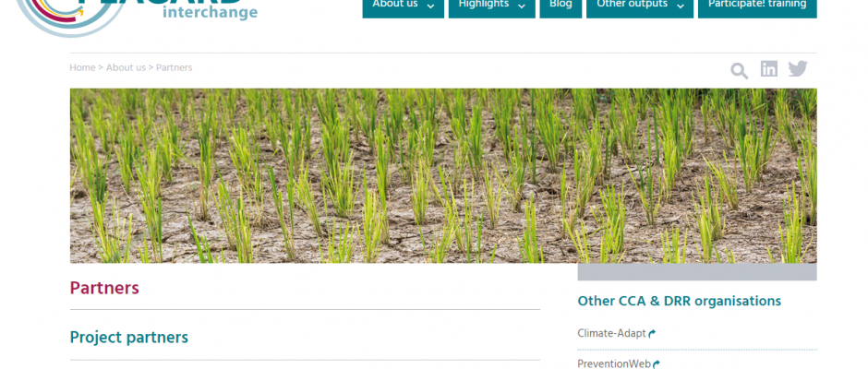Open the search magnifier icon
868x369 pixels.
click(x=739, y=71)
